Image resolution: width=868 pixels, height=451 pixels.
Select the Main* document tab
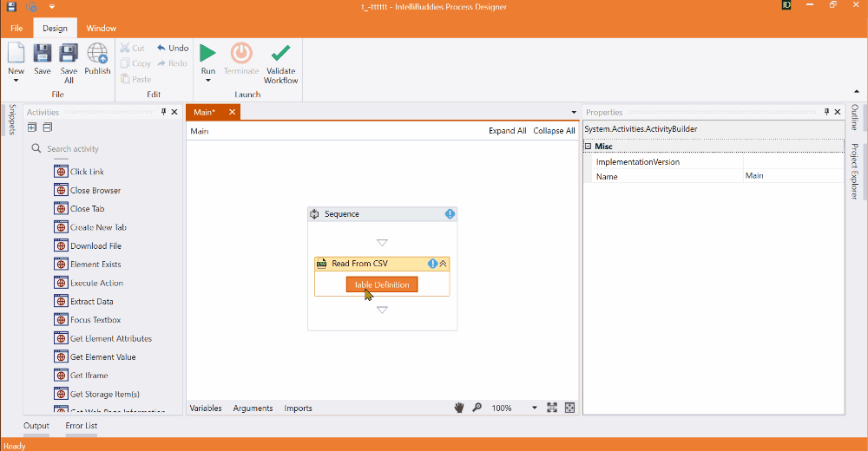click(x=205, y=113)
